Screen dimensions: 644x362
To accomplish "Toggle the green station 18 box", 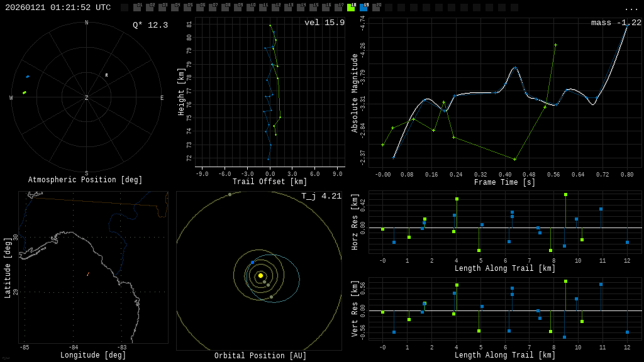I will (x=351, y=8).
